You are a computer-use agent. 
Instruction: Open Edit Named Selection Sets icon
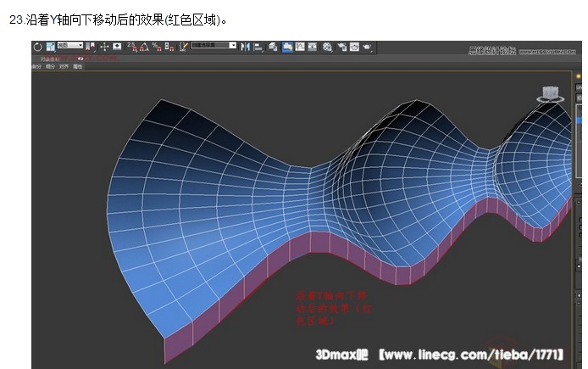pos(183,47)
